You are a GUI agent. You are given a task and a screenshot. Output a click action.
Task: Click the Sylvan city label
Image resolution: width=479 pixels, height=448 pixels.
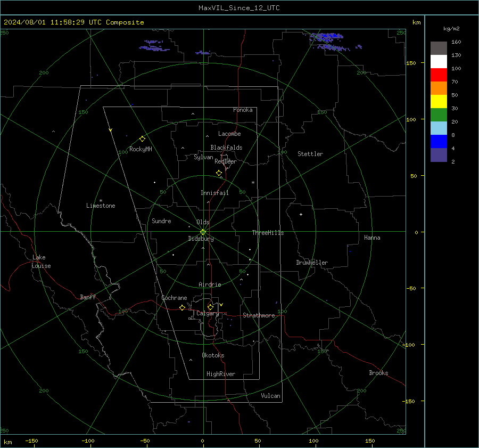[x=203, y=157]
